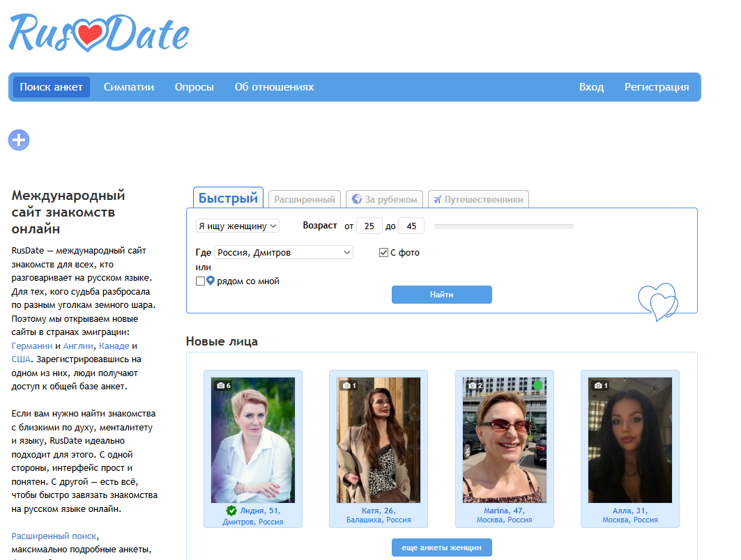Click the еще анкеты женщин button
The image size is (741, 560).
(x=442, y=547)
